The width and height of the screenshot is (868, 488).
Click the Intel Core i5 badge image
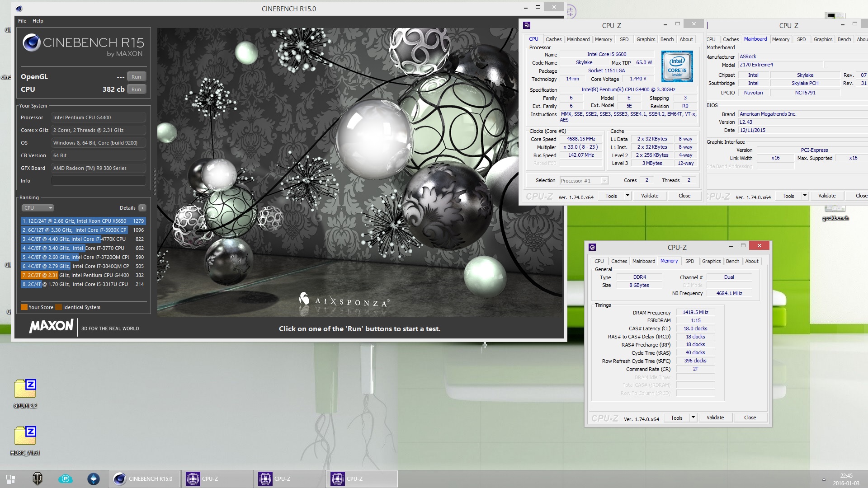[677, 66]
